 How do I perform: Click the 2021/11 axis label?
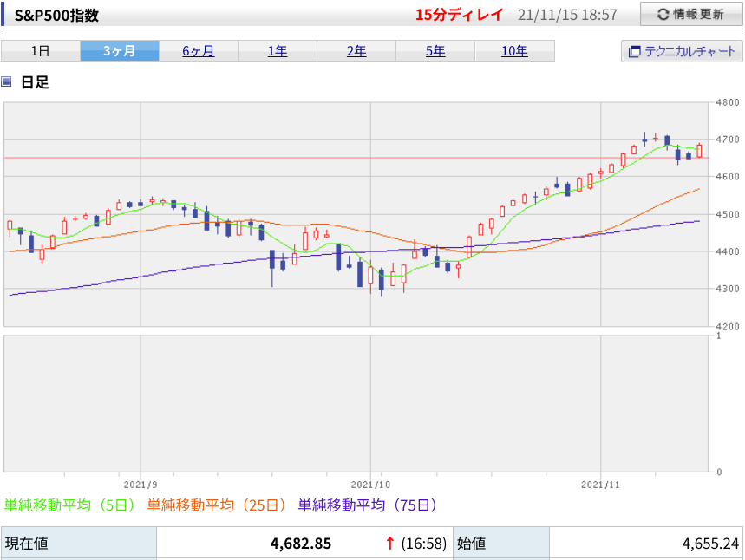click(x=600, y=485)
